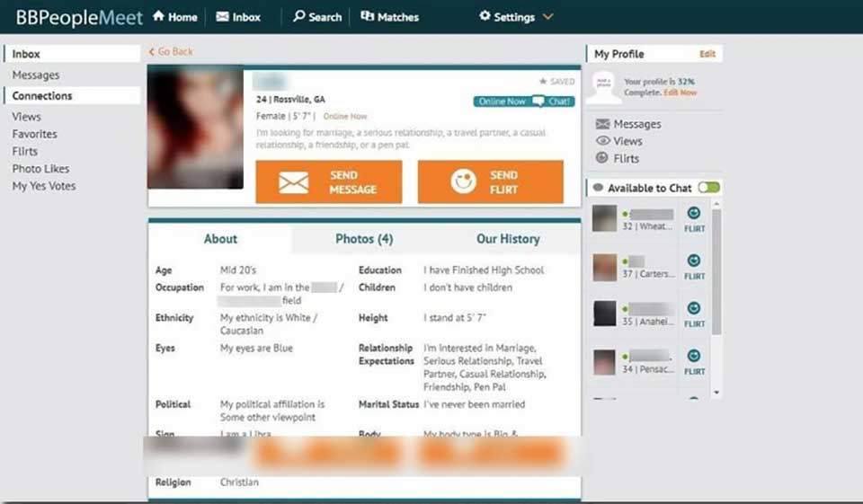
Task: Open the blurred main profile photo
Action: click(195, 128)
